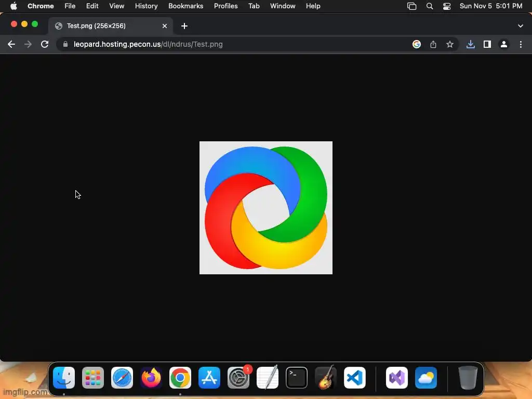This screenshot has width=532, height=399.
Task: Launch Terminal from the Dock
Action: [297, 378]
